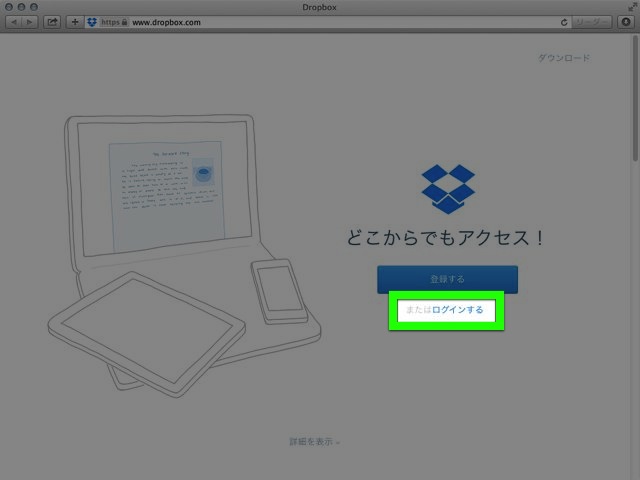The height and width of the screenshot is (480, 640).
Task: Click the tablet in the sketch illustration
Action: click(147, 334)
